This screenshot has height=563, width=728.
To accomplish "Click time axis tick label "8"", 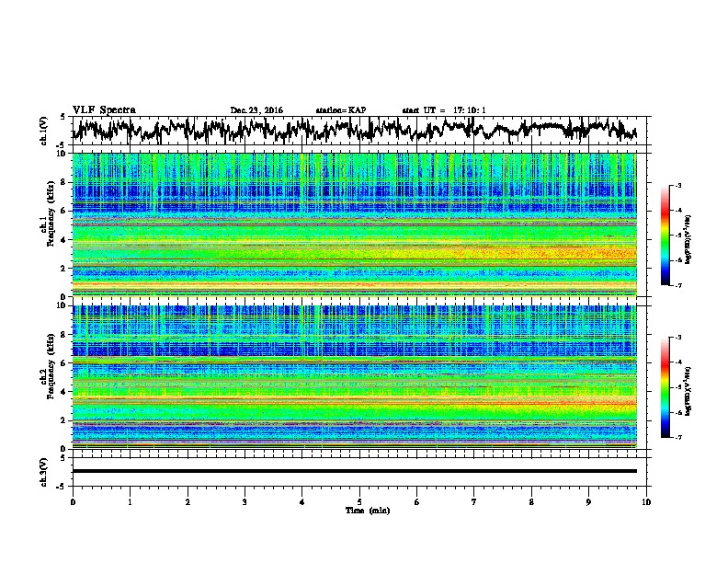I will [x=531, y=501].
